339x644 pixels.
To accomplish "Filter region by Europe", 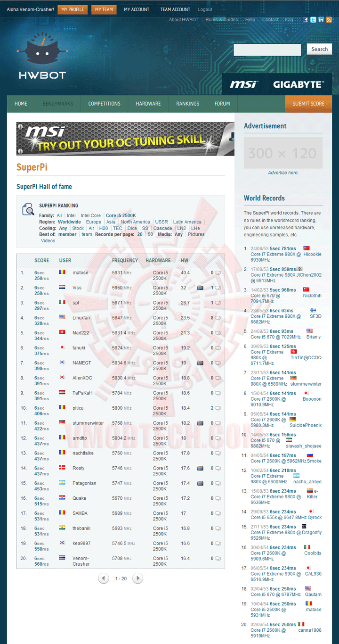I will (93, 222).
